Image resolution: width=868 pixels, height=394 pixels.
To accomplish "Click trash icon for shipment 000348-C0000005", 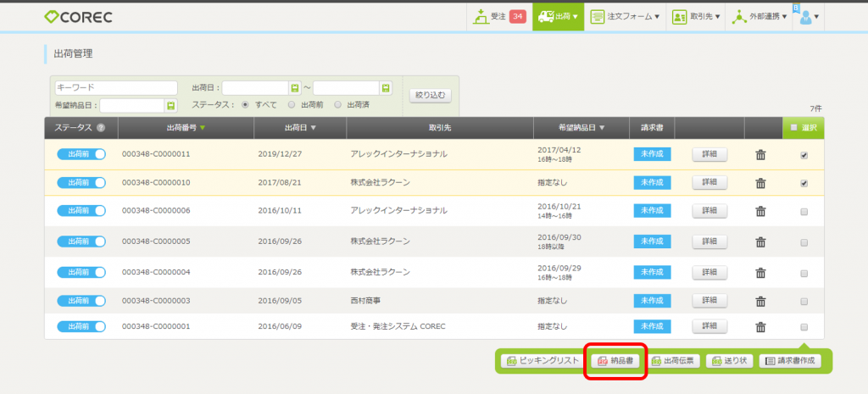I will [760, 241].
